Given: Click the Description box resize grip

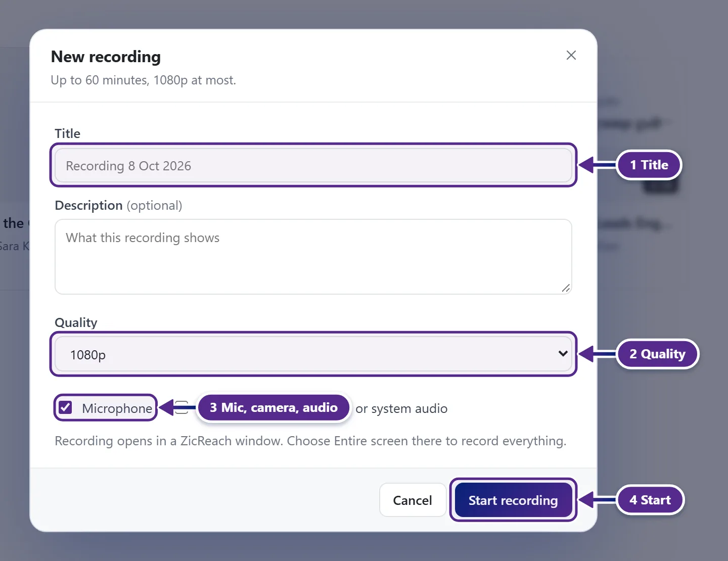Looking at the screenshot, I should pyautogui.click(x=566, y=288).
